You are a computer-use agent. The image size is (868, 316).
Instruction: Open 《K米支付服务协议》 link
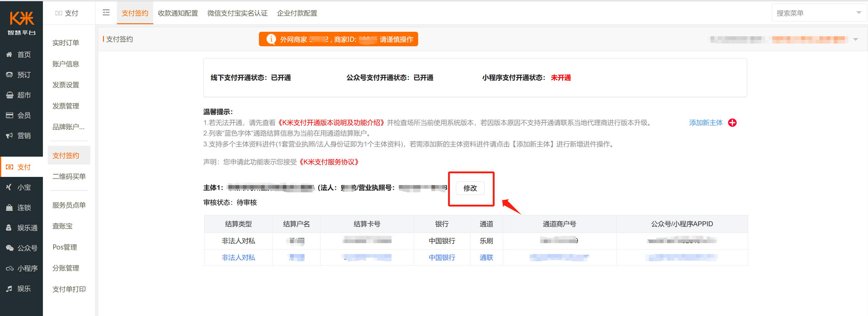(329, 162)
